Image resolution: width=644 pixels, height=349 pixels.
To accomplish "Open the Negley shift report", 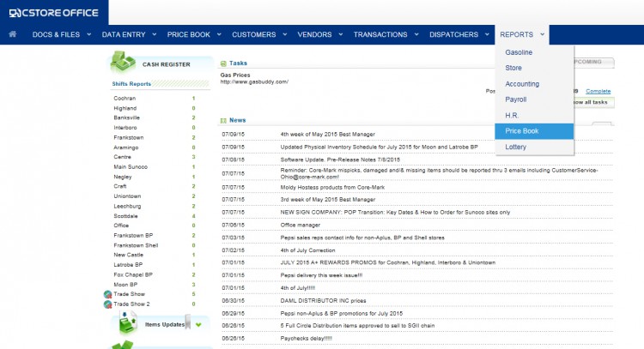I will click(123, 177).
